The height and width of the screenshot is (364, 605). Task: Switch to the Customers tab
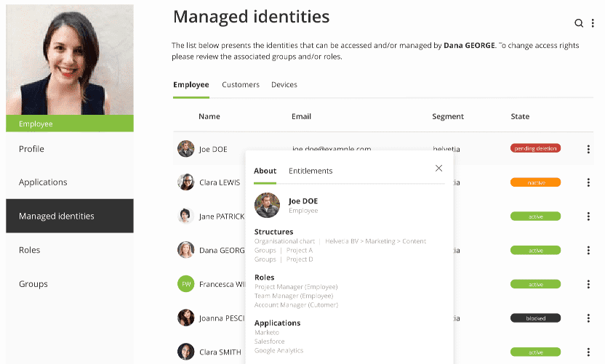pos(241,85)
